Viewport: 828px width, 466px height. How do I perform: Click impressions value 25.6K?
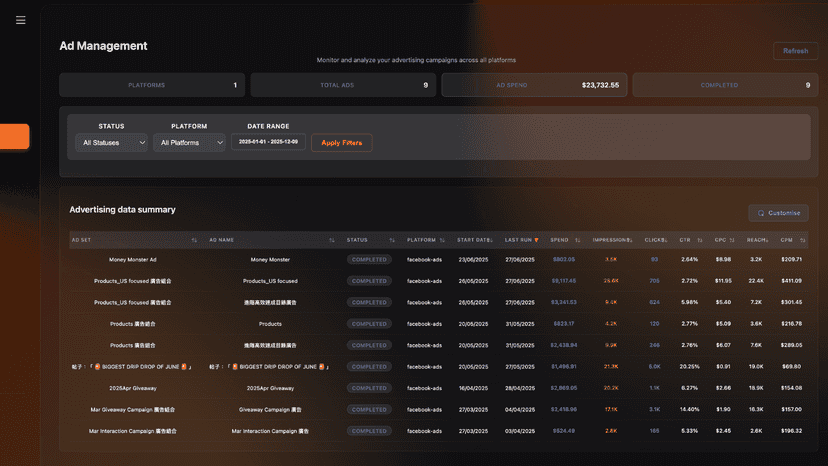(x=611, y=281)
